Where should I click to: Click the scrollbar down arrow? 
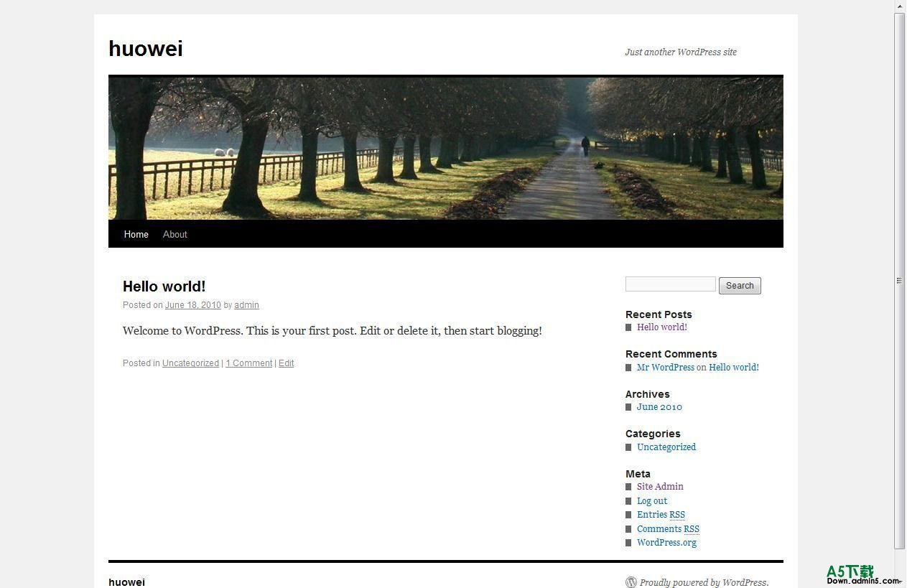900,583
